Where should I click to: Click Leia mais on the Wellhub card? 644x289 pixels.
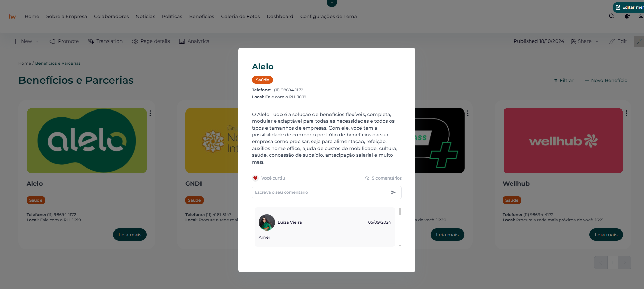pos(606,235)
